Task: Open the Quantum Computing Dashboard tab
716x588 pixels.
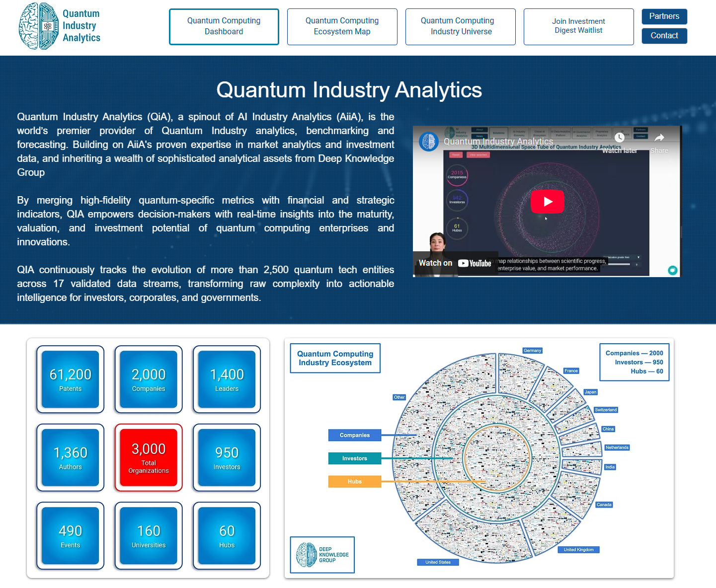Action: (224, 26)
